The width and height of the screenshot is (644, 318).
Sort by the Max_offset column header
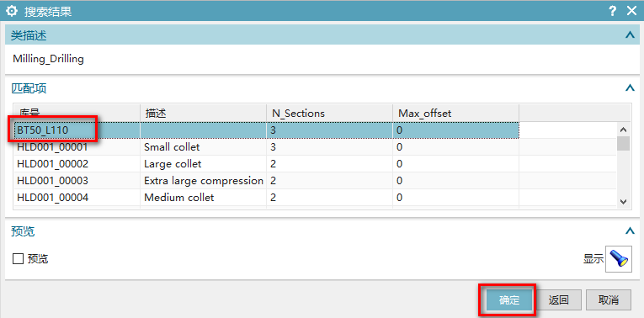tap(455, 113)
